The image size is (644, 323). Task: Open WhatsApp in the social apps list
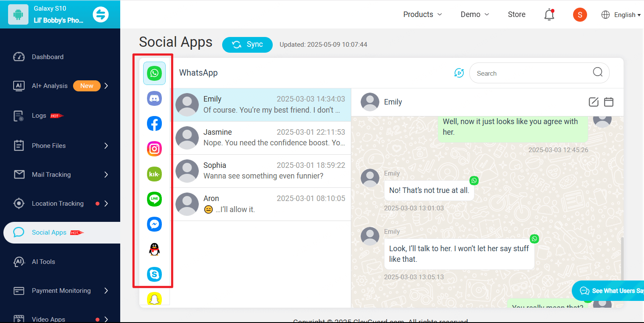pos(154,73)
